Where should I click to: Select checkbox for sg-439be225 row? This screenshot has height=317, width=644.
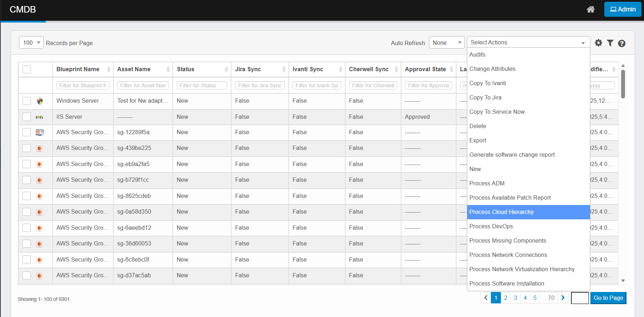(x=27, y=148)
